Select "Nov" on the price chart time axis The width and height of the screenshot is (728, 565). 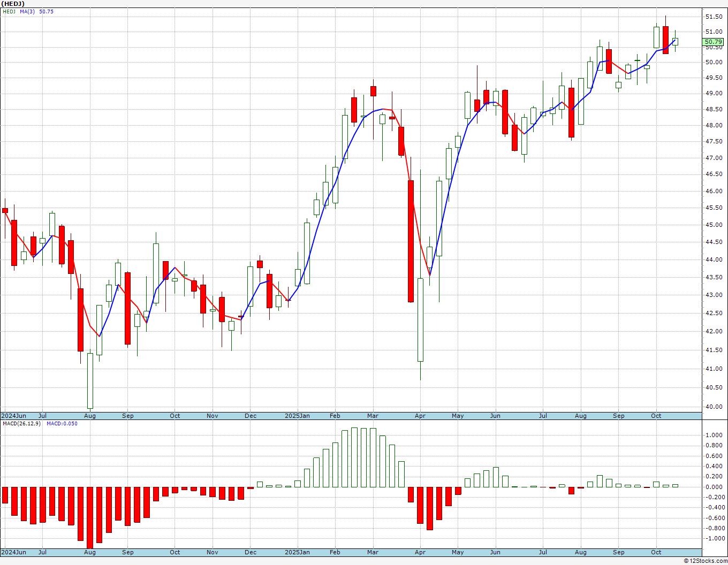pos(213,416)
